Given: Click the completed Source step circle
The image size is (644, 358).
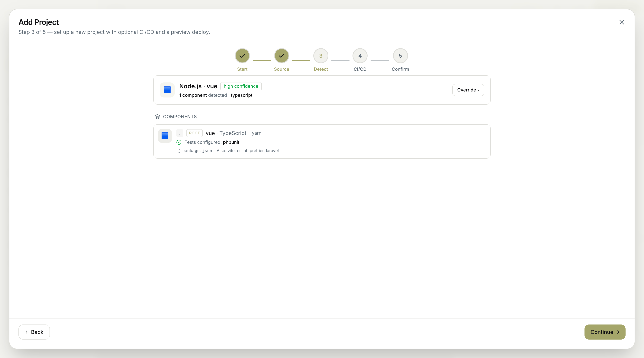Looking at the screenshot, I should 282,56.
